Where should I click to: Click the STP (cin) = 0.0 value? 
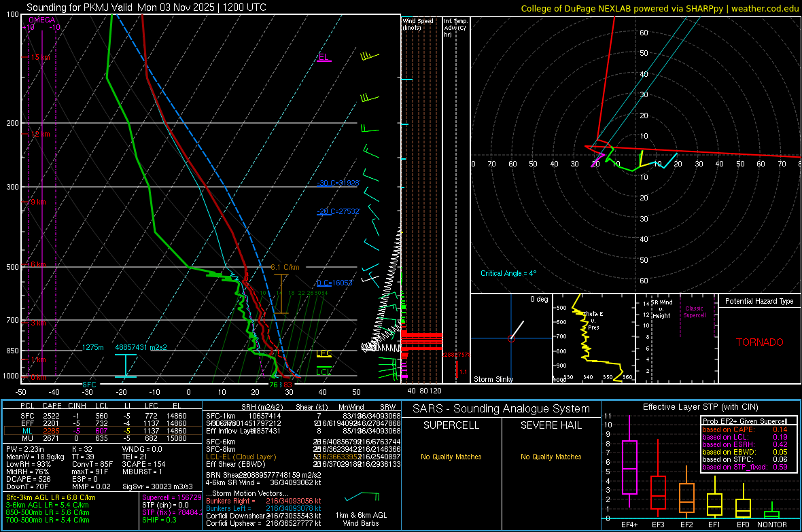(165, 505)
